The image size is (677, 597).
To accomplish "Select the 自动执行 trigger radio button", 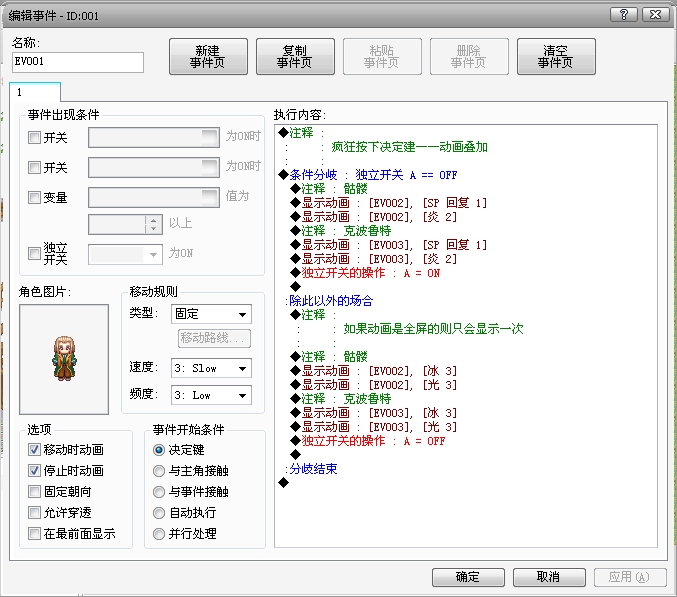I will pos(159,513).
